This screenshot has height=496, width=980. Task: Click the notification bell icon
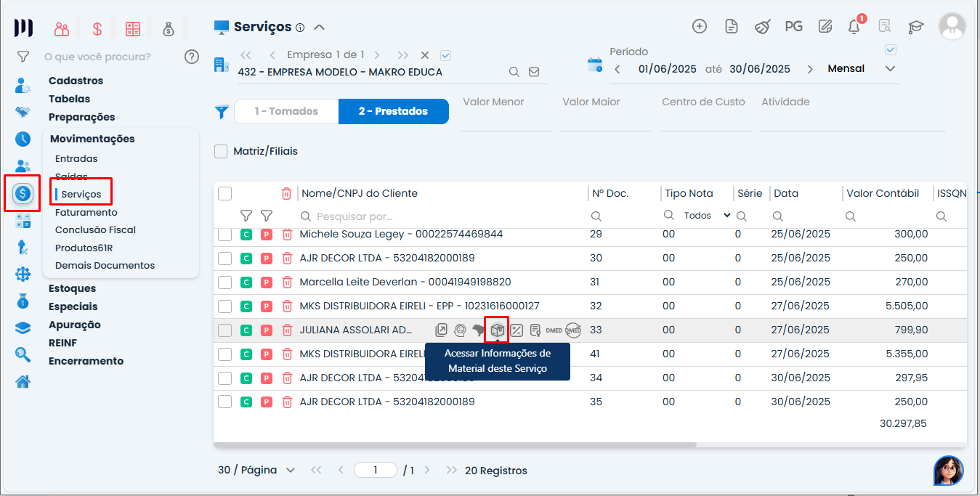coord(854,27)
